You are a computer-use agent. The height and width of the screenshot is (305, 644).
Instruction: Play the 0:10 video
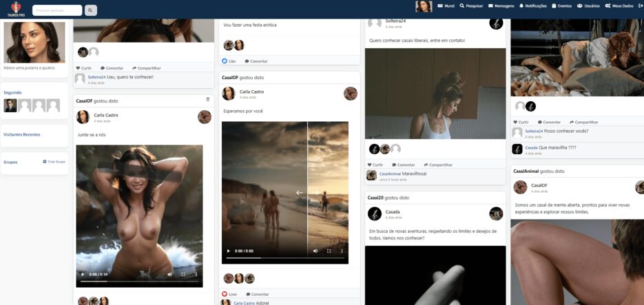pos(83,274)
